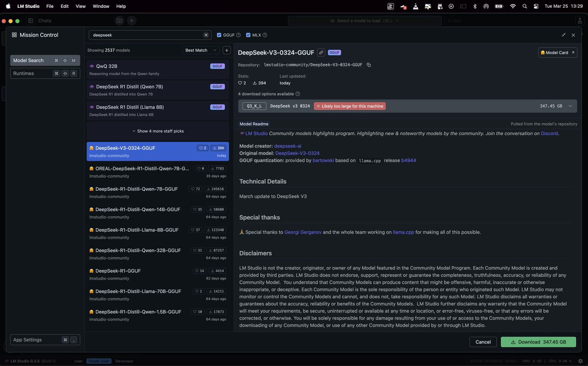This screenshot has height=366, width=588.
Task: Click the Cancel button
Action: point(483,342)
